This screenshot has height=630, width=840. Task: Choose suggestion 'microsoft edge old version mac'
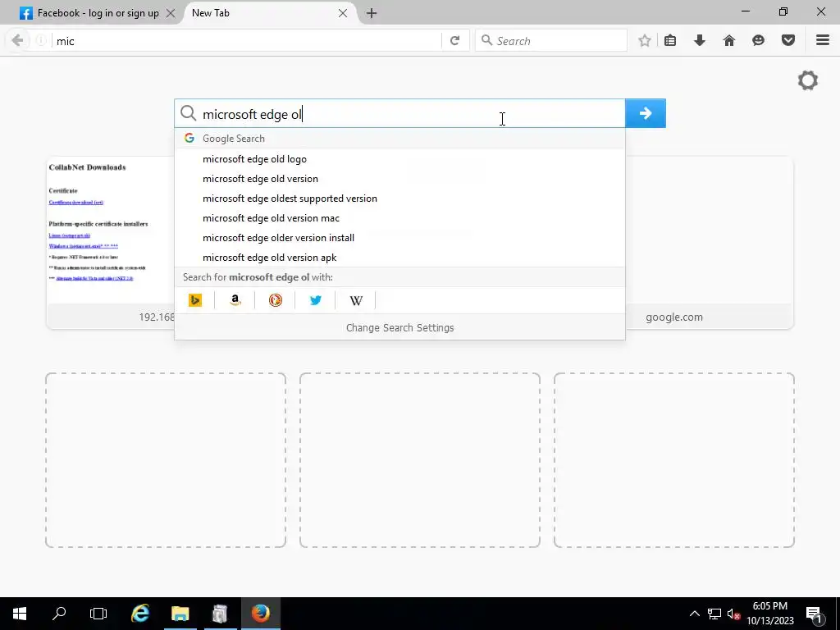click(x=399, y=218)
